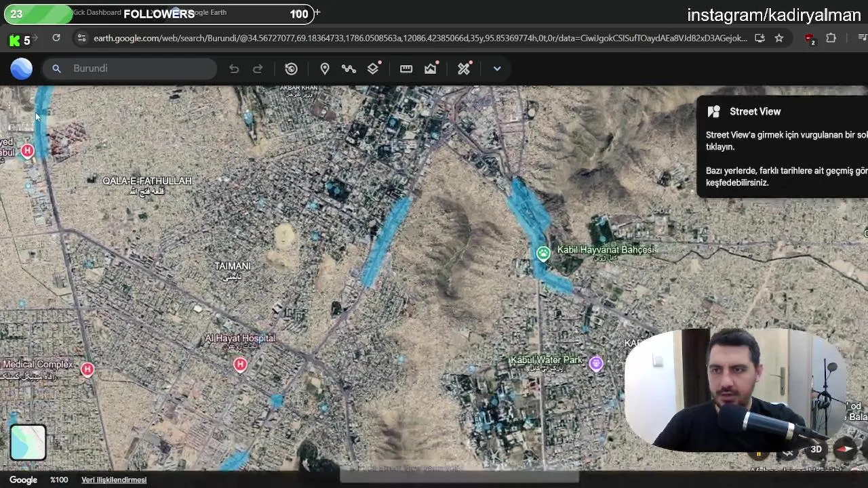The height and width of the screenshot is (488, 868).
Task: Open a new browser tab with plus
Action: tap(317, 13)
